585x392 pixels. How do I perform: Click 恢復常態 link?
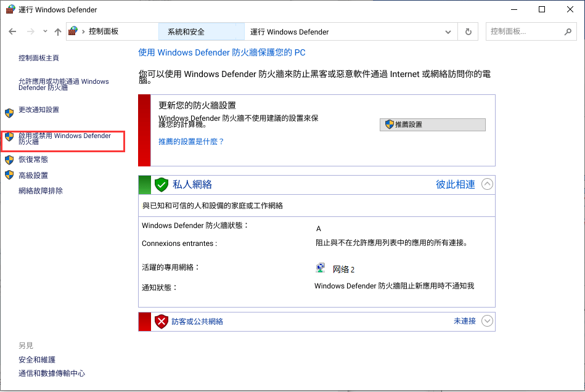tap(33, 159)
